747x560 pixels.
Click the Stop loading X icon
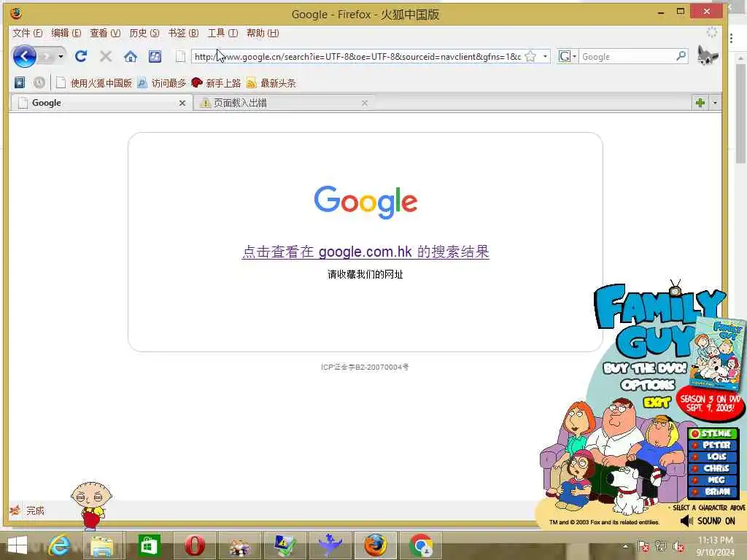(x=106, y=57)
